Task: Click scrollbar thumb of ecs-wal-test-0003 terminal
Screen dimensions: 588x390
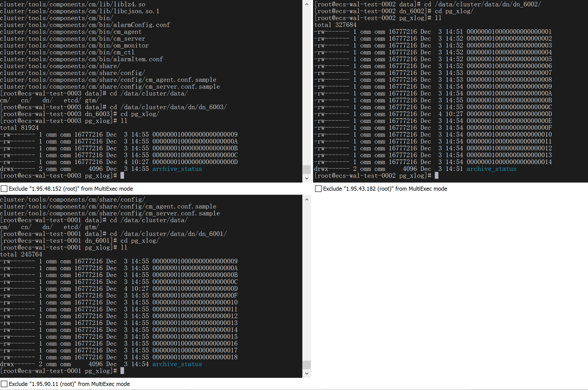Action: pyautogui.click(x=307, y=169)
